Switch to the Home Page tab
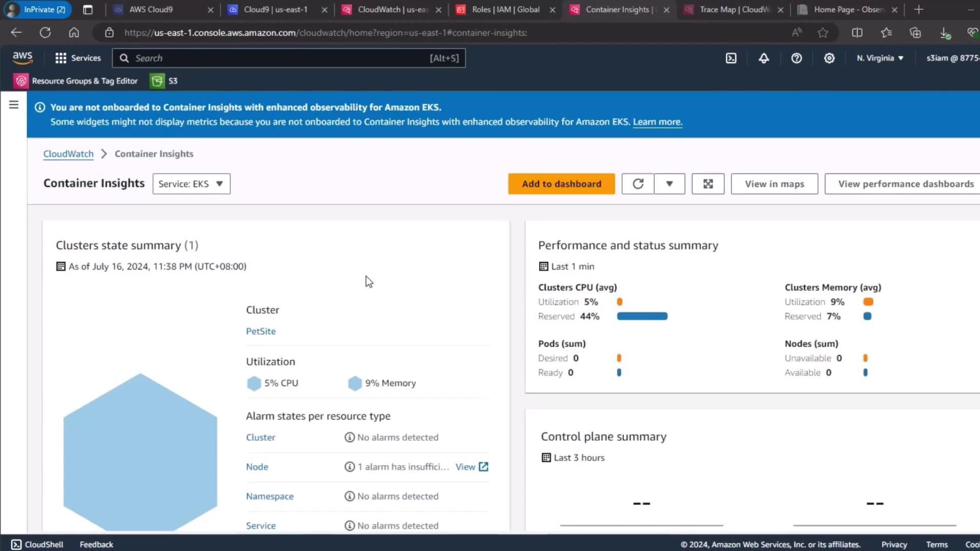The width and height of the screenshot is (980, 551). [x=849, y=9]
